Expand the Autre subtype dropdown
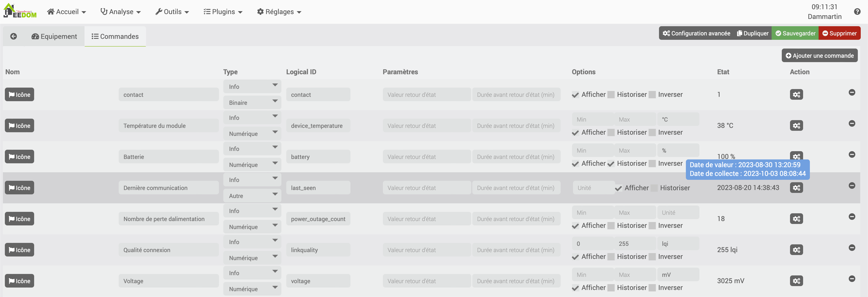 tap(252, 196)
